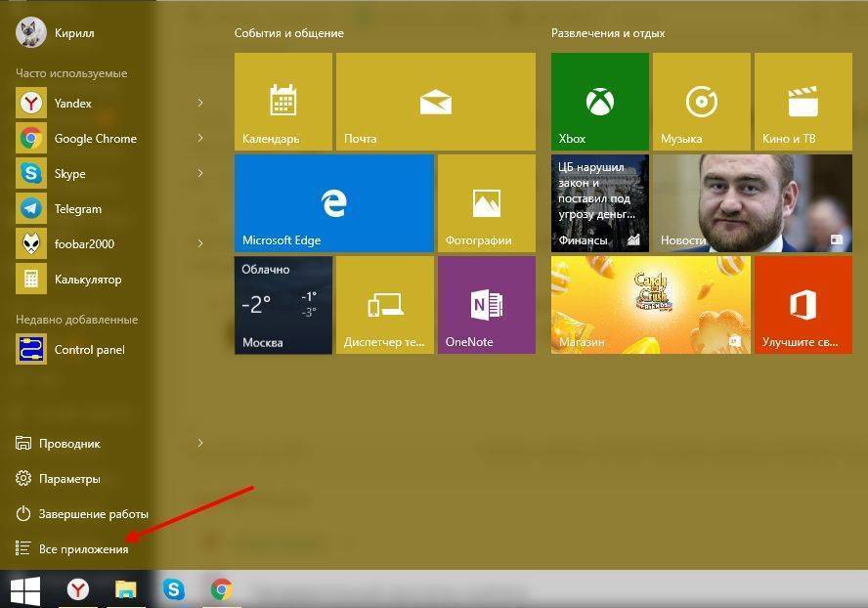Open the Календарь tile
The height and width of the screenshot is (608, 868).
[x=282, y=102]
